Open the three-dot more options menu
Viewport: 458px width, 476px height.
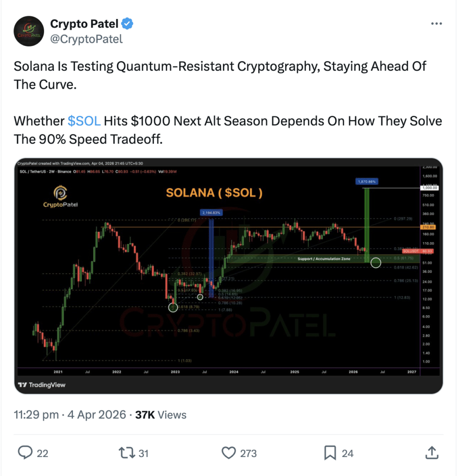436,23
